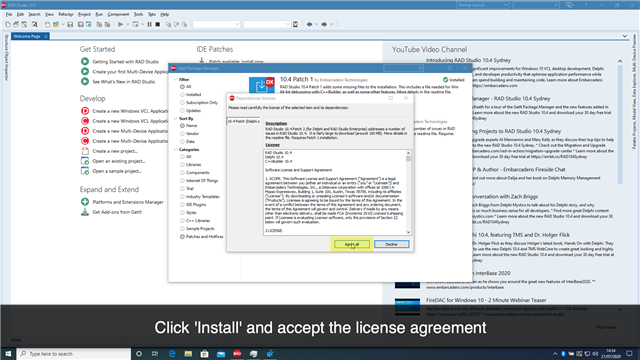Screen dimensions: 640x360
Task: Open Task View from the taskbar
Action: pos(155,354)
